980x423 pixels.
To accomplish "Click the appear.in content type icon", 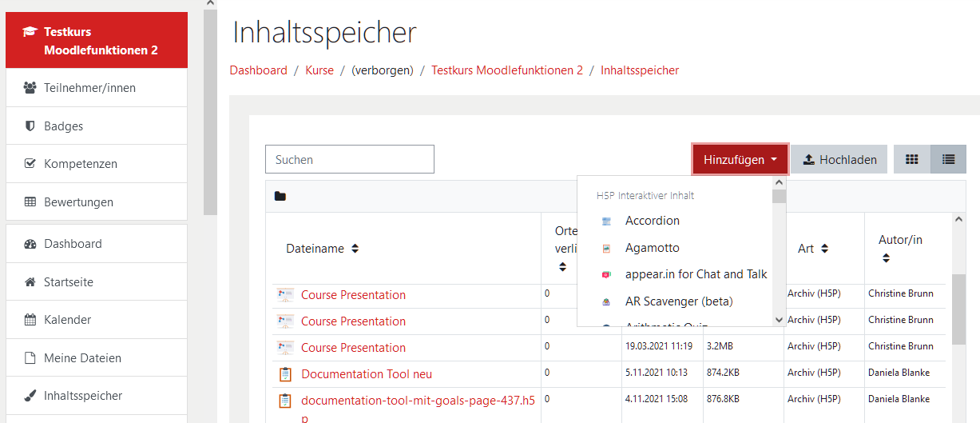I will [607, 274].
